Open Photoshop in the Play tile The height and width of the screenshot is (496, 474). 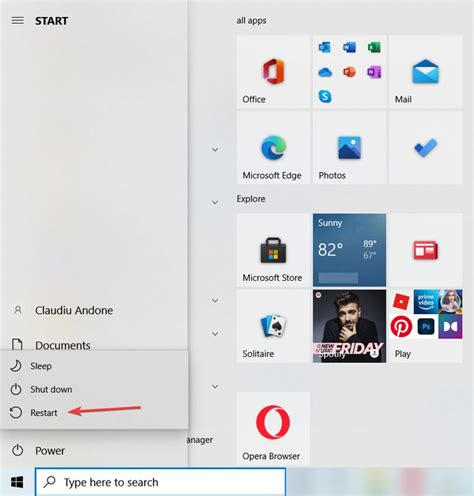point(426,327)
